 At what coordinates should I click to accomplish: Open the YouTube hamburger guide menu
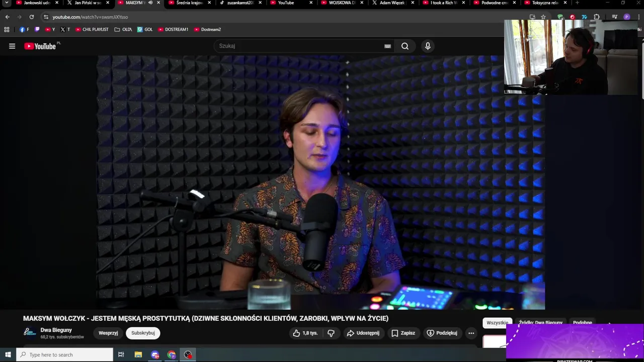(x=12, y=46)
